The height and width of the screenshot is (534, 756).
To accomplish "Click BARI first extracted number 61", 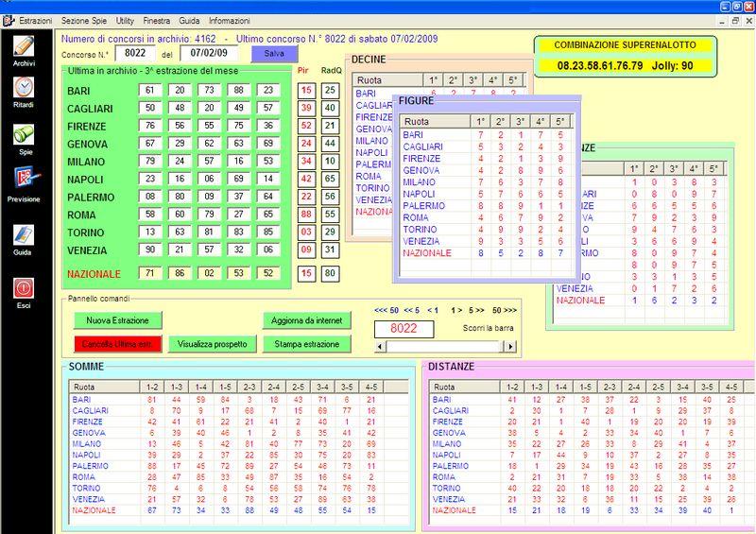I will [150, 90].
